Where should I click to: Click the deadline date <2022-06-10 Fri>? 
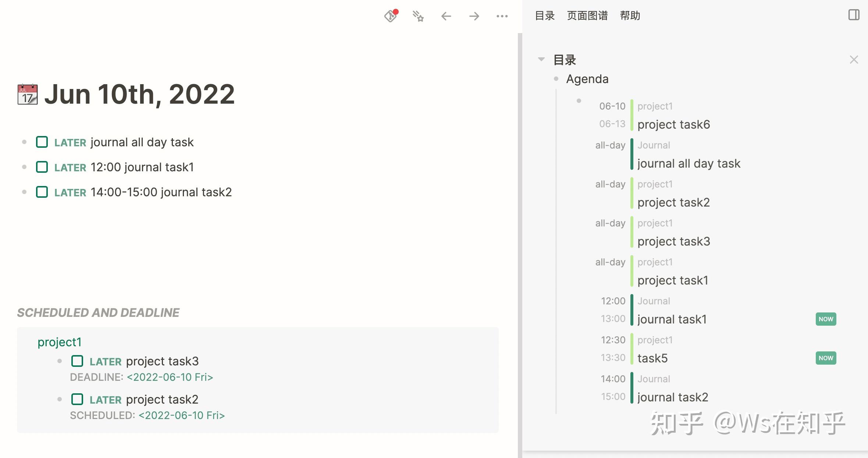[x=170, y=377]
